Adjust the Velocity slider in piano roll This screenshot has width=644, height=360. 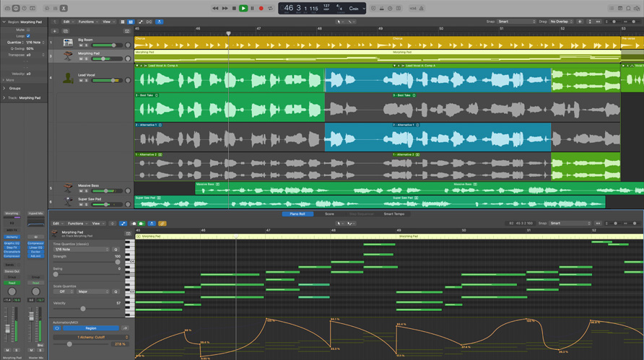(x=83, y=309)
